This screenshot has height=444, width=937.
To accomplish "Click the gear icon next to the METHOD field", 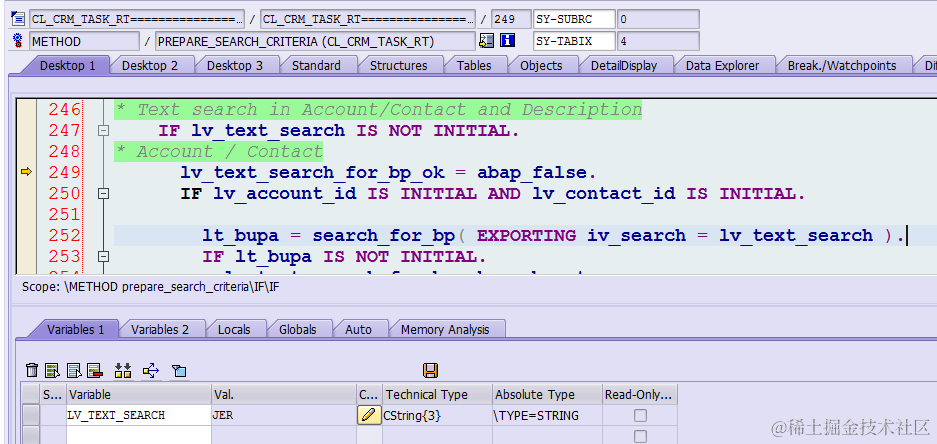I will [18, 41].
